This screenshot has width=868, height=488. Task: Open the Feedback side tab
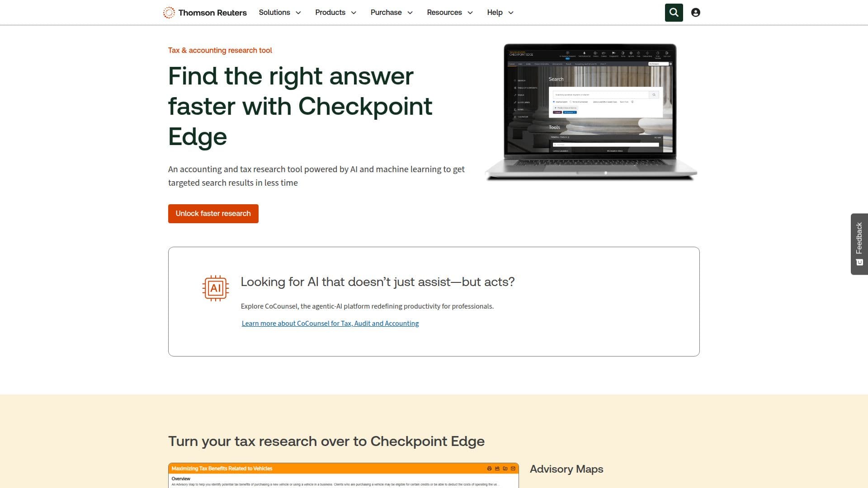(859, 244)
